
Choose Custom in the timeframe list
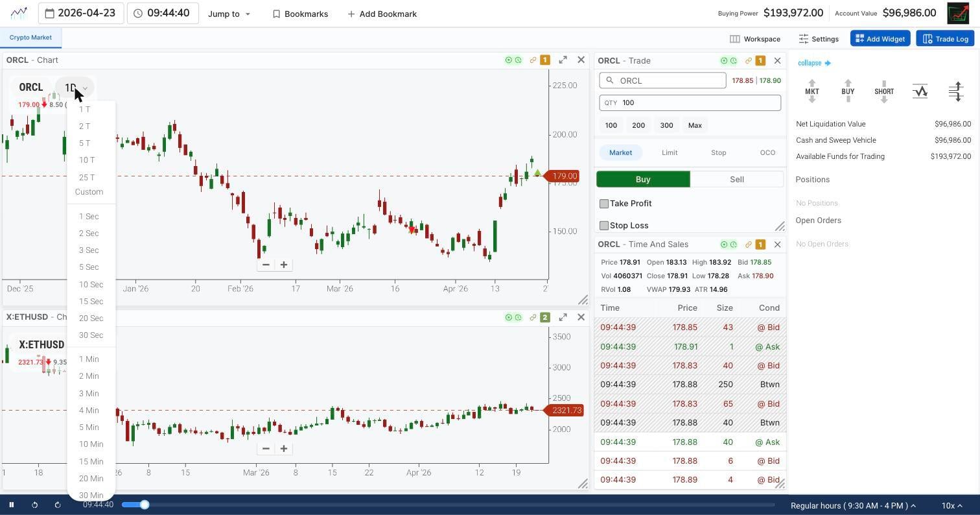(x=89, y=192)
